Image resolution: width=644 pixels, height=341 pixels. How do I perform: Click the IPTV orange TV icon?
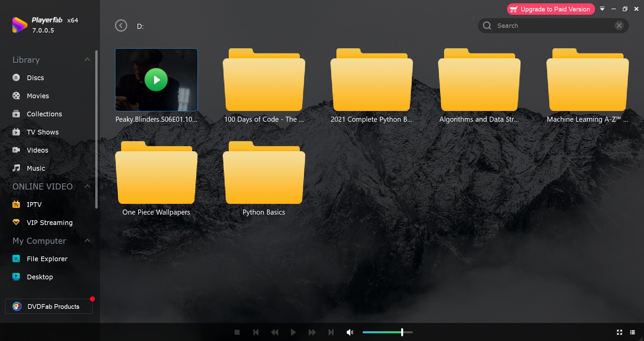tap(16, 204)
